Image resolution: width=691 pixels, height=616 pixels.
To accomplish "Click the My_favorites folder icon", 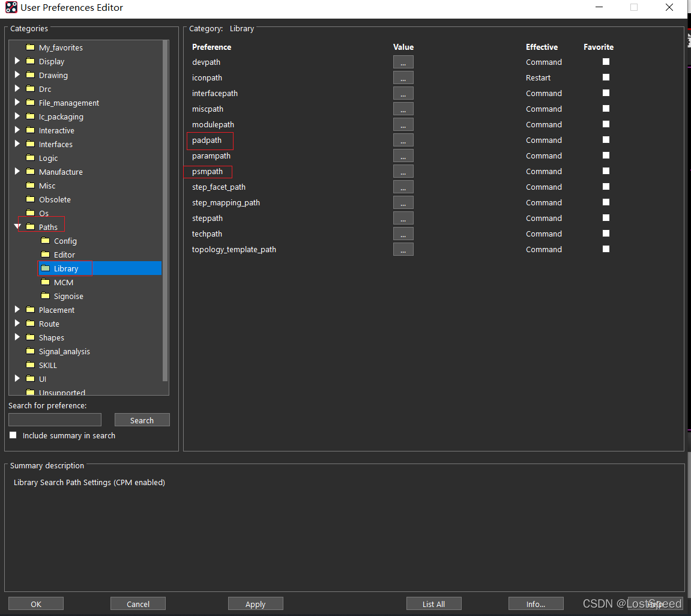I will pos(30,47).
